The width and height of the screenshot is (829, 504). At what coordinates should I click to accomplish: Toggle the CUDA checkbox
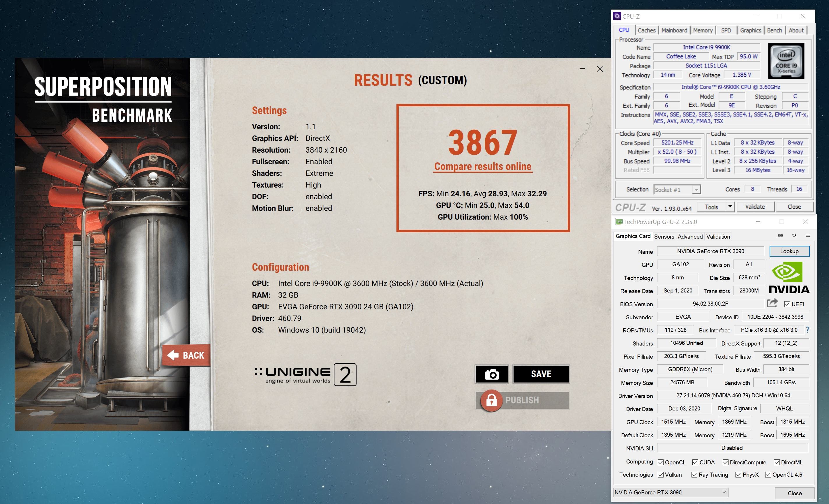[x=695, y=462]
